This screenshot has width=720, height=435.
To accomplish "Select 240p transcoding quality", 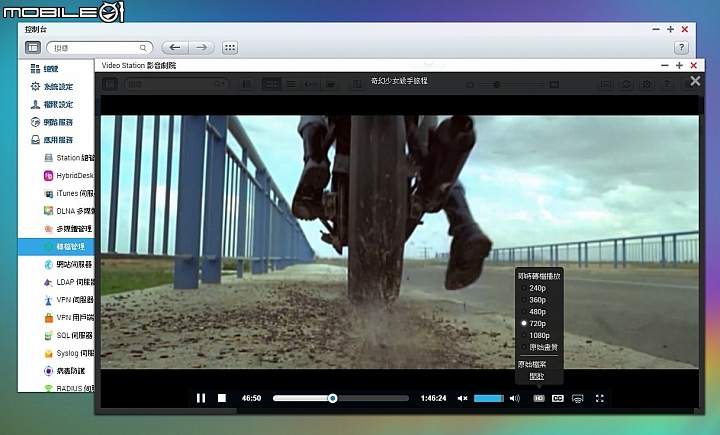I will (x=534, y=288).
